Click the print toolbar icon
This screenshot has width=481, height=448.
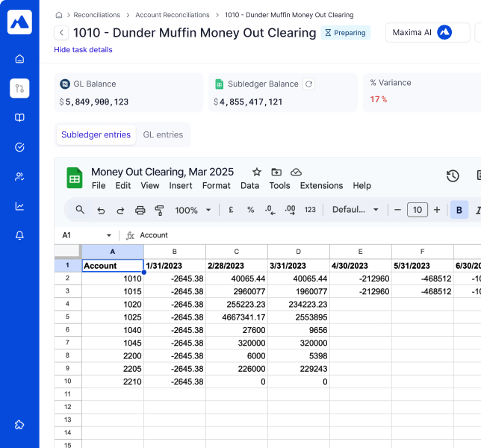click(x=140, y=211)
